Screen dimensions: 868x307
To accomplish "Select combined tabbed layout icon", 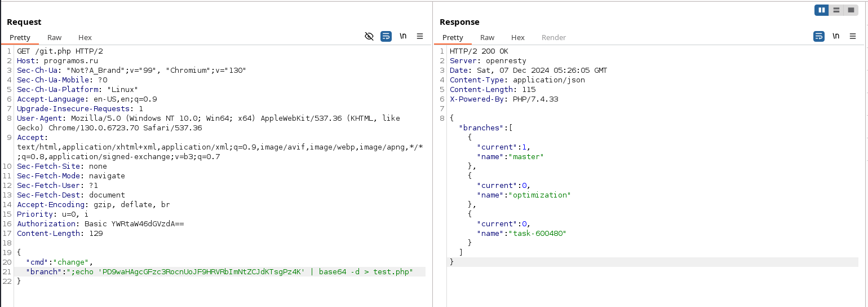I will (851, 10).
